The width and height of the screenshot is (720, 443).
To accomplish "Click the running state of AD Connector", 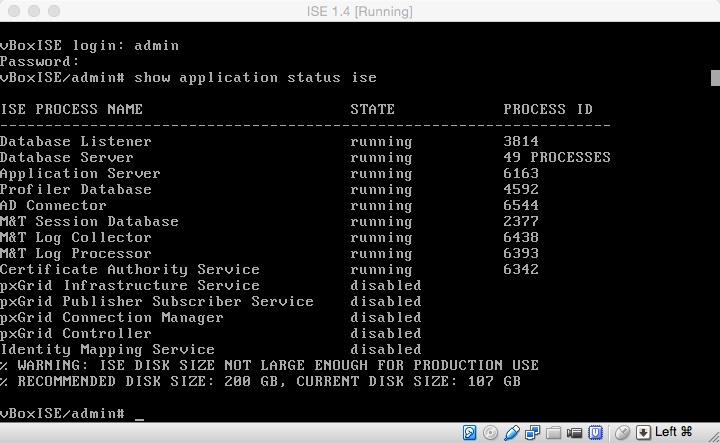I will point(381,206).
